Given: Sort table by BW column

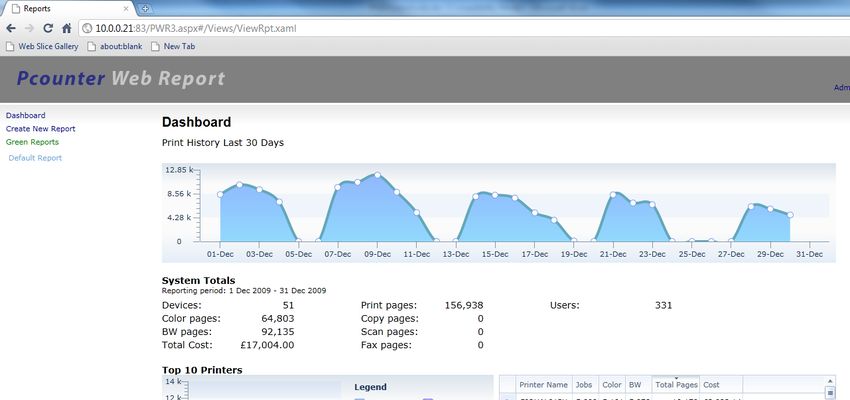Looking at the screenshot, I should (638, 385).
